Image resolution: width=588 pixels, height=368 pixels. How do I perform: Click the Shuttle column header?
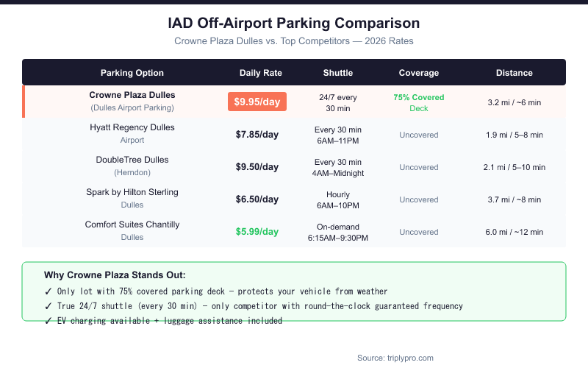pos(338,73)
